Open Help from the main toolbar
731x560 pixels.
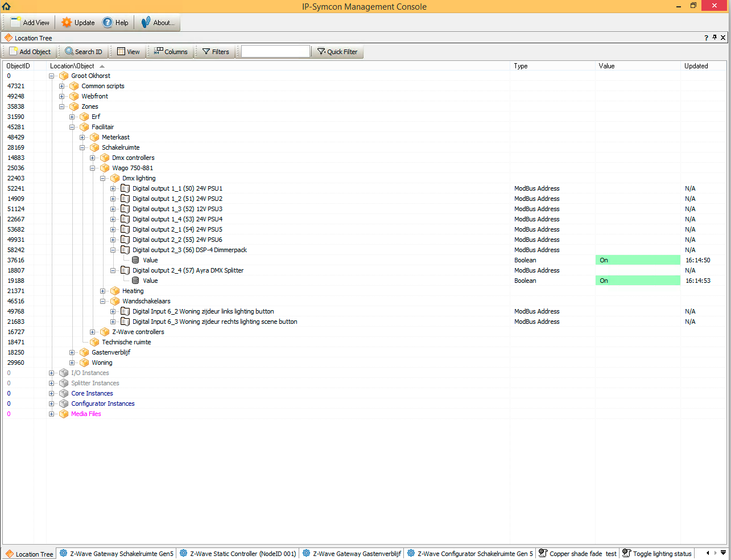[115, 23]
